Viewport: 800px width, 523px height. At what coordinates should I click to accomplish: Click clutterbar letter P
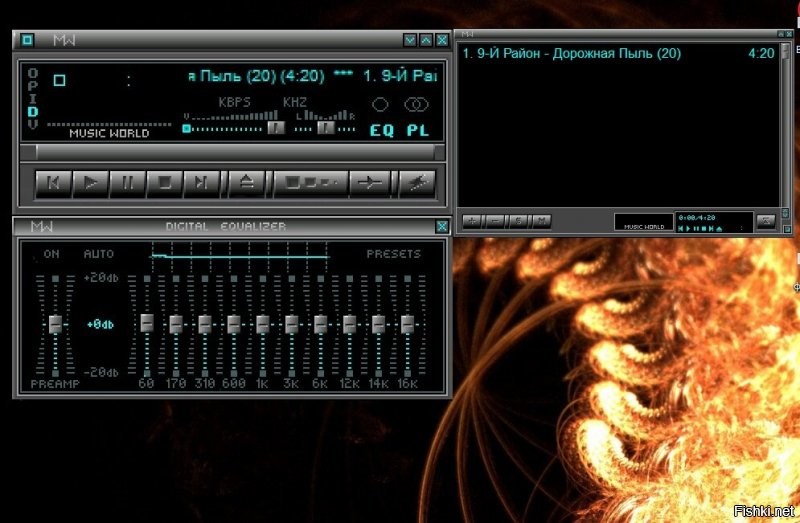coord(33,86)
